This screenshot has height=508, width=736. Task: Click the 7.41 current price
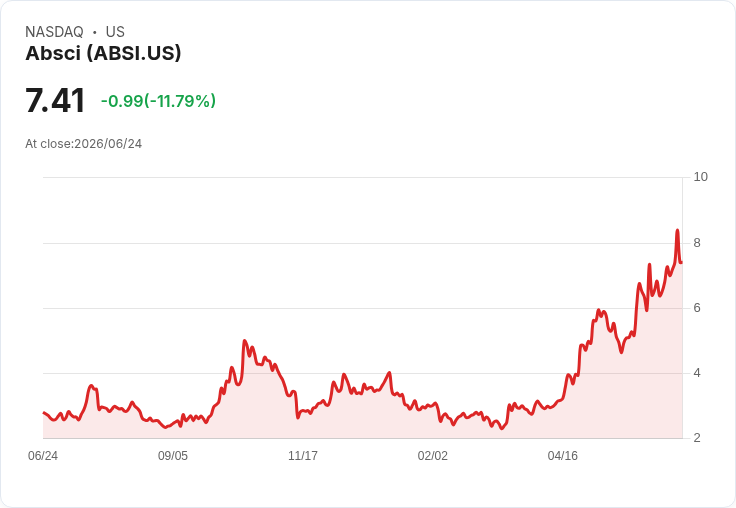[x=55, y=100]
